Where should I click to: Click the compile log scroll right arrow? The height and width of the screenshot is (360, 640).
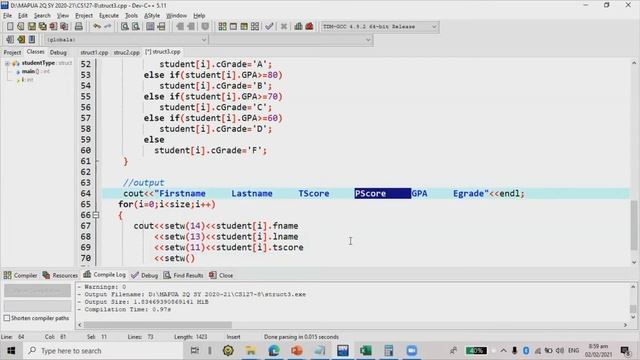pos(625,325)
